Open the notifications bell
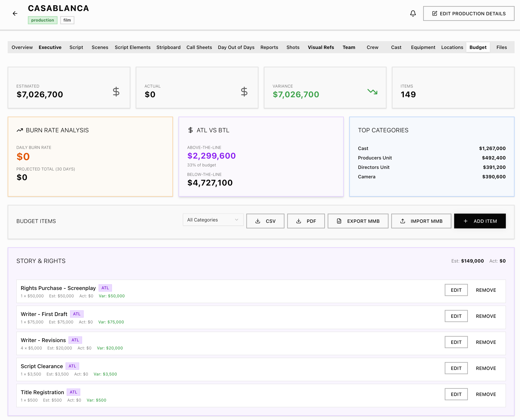 click(x=413, y=13)
